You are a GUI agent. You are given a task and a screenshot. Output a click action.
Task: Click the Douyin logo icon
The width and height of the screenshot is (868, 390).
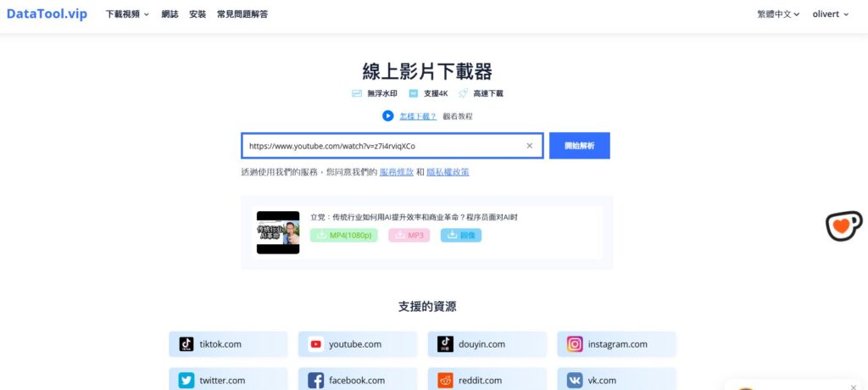(445, 344)
